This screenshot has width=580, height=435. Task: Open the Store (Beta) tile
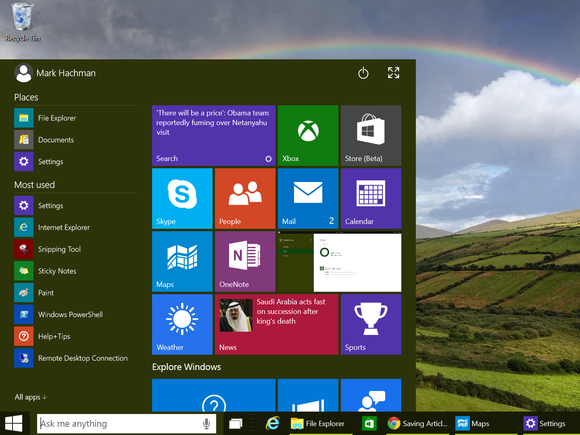coord(371,135)
